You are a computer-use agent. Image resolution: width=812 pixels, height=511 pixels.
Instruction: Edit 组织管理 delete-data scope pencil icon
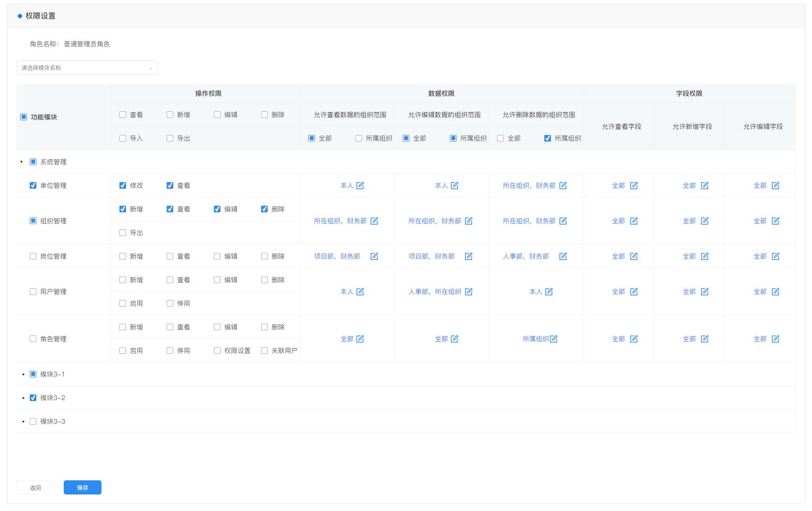tap(563, 221)
